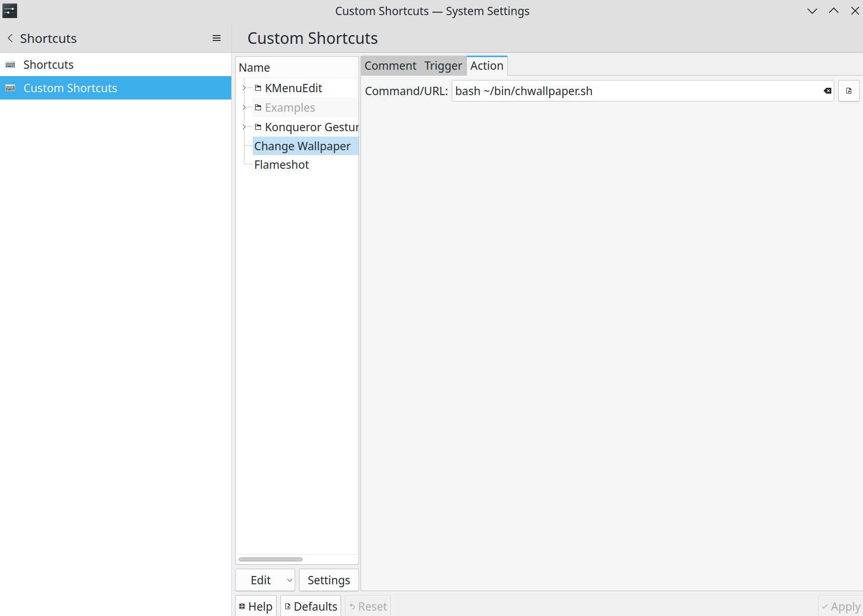Click the horizontal scrollbar under the name list

click(270, 559)
